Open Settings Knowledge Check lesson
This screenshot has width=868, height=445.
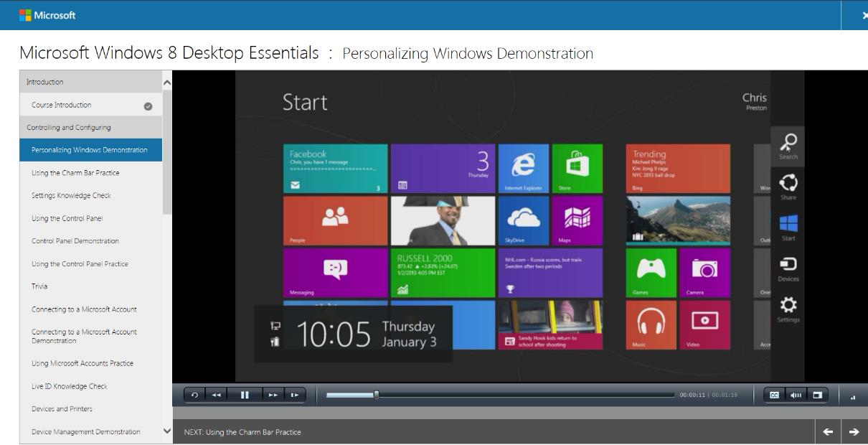(x=91, y=195)
